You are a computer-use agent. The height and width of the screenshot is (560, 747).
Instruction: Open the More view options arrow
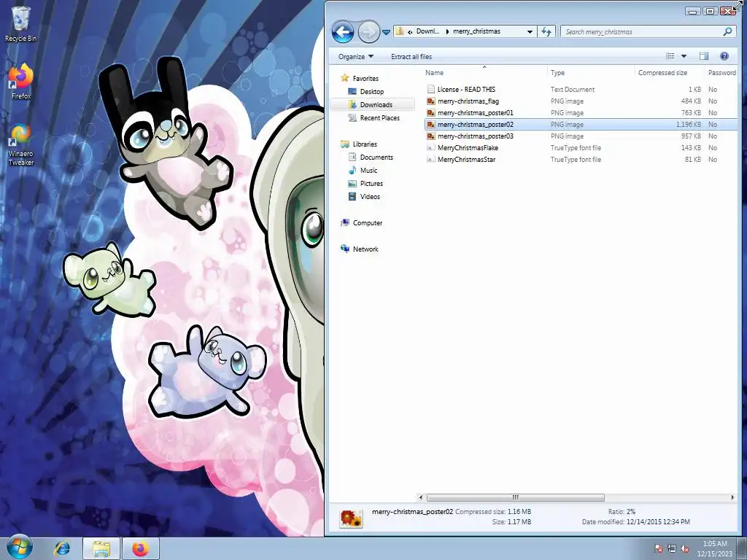pos(684,56)
